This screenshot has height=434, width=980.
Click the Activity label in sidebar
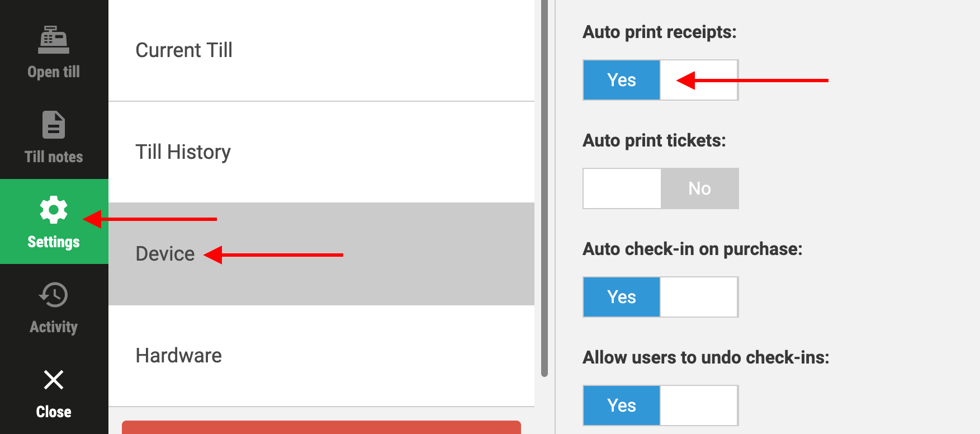click(54, 327)
